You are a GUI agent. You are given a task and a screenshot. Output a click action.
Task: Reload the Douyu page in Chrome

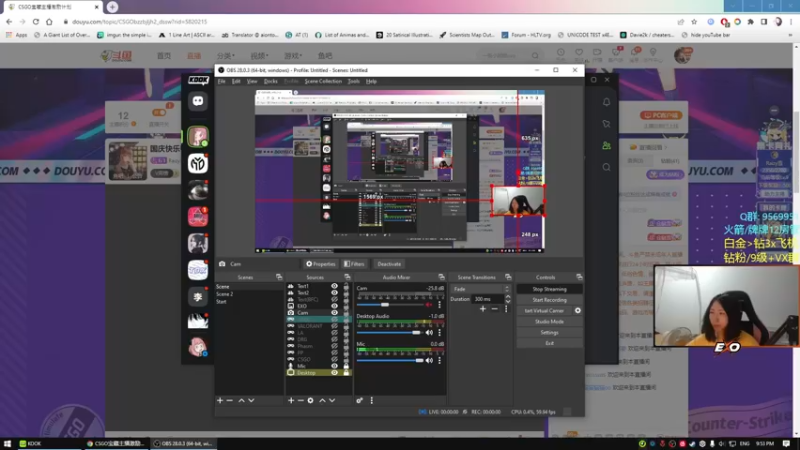(36, 22)
